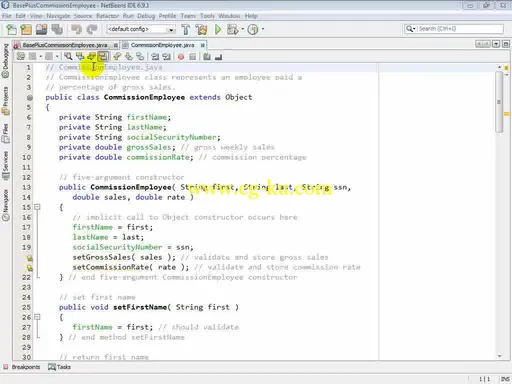
Task: Open the Debug menu
Action: coord(146,16)
